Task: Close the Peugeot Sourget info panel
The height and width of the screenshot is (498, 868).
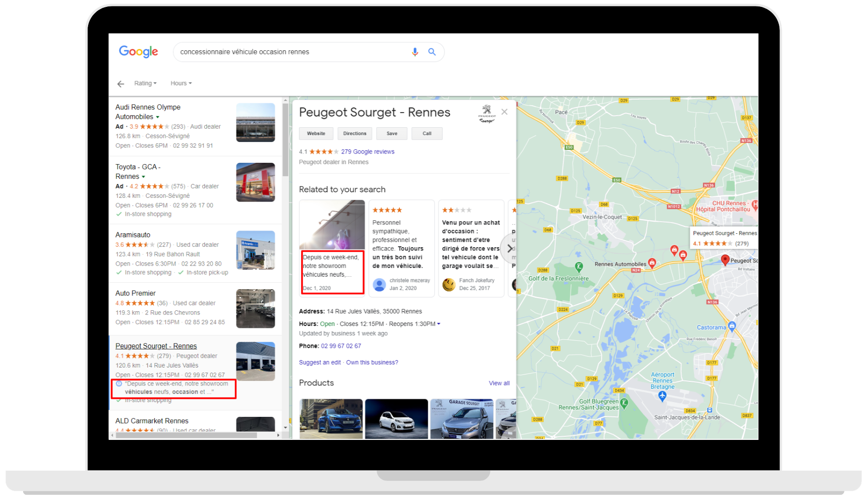Action: tap(504, 112)
